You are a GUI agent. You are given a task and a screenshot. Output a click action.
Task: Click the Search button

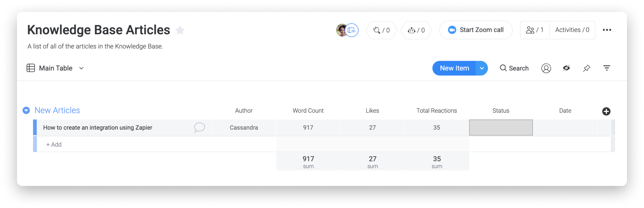pos(514,68)
